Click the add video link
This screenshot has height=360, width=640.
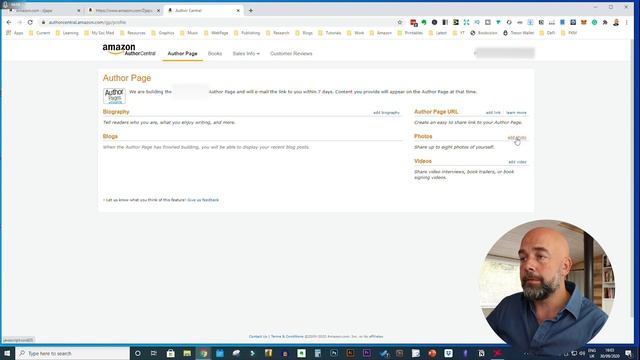(517, 162)
